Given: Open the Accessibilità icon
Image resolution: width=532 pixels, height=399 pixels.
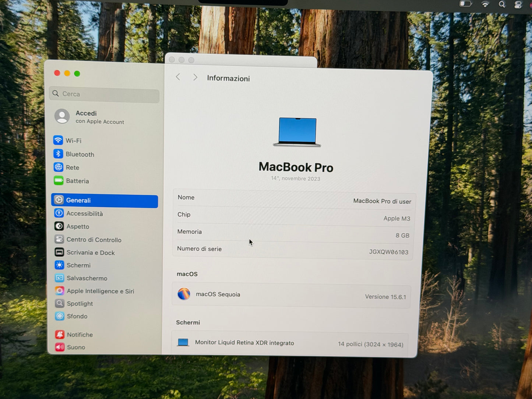Looking at the screenshot, I should 59,213.
